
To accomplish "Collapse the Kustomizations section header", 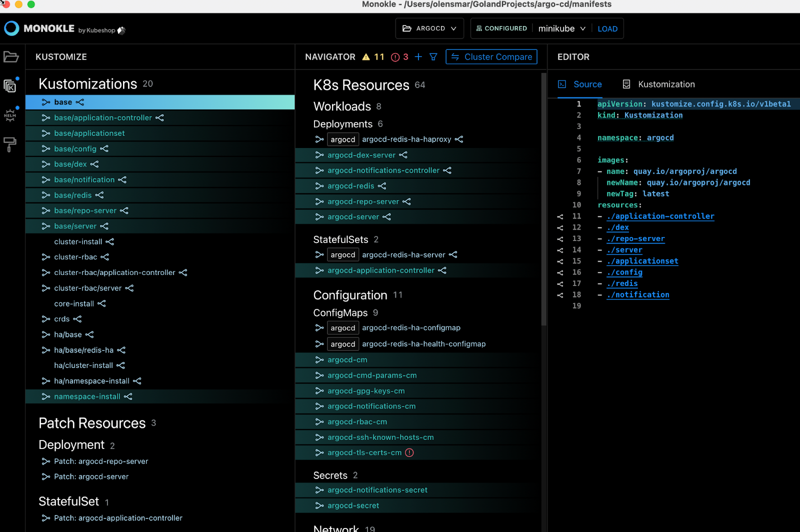I will coord(87,83).
